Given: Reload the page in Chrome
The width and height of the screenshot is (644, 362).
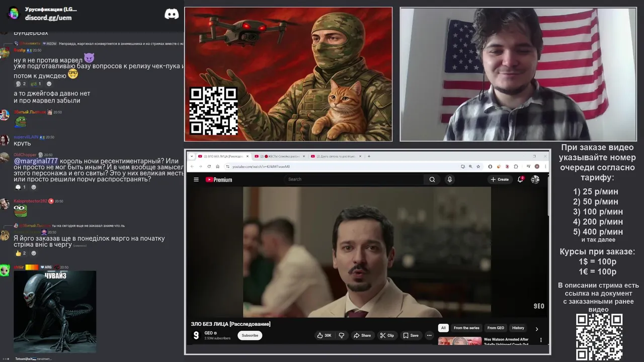Looking at the screenshot, I should [x=209, y=166].
